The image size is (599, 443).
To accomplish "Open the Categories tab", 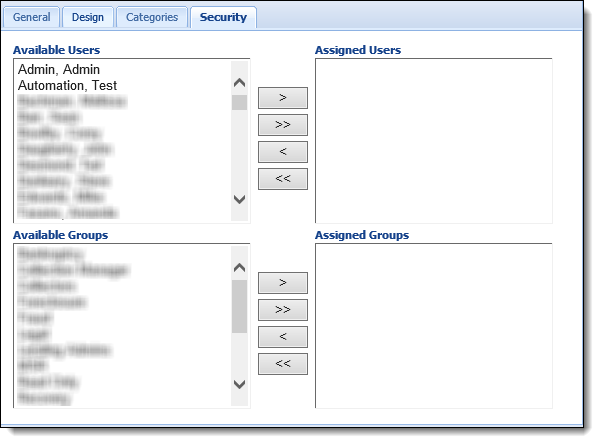I will (x=152, y=17).
